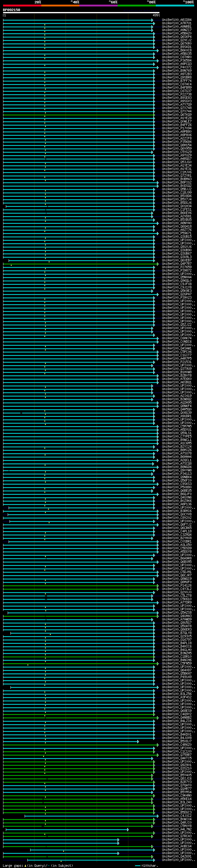
Task: Select hit UniRef100_Q8NKF4
Action: point(176,406)
